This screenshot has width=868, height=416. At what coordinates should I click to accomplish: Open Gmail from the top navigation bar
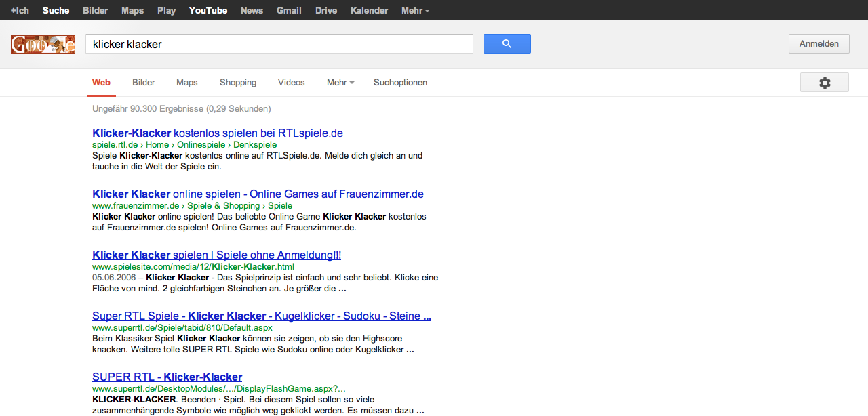coord(289,10)
